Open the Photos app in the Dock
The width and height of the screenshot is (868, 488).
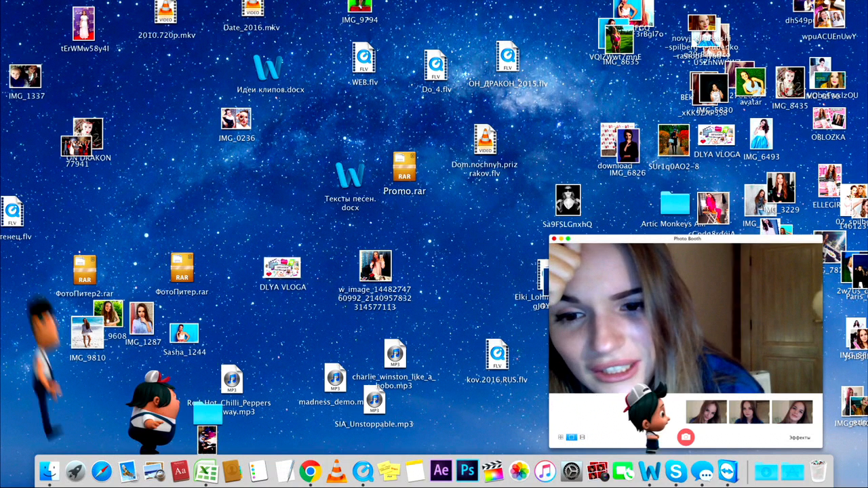pos(519,471)
